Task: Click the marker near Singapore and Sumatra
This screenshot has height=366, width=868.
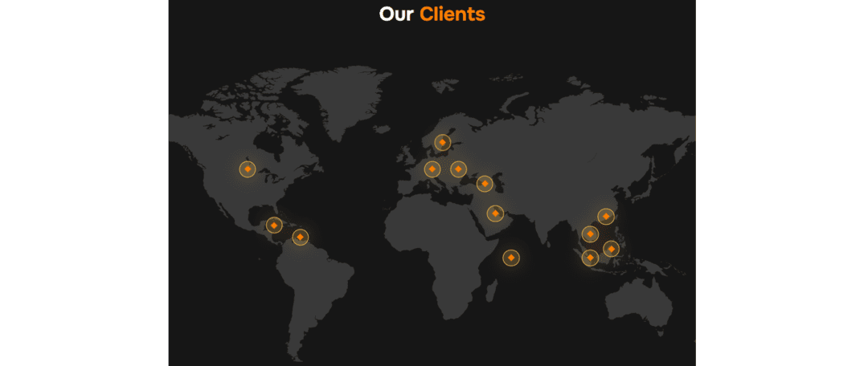Action: [x=590, y=258]
